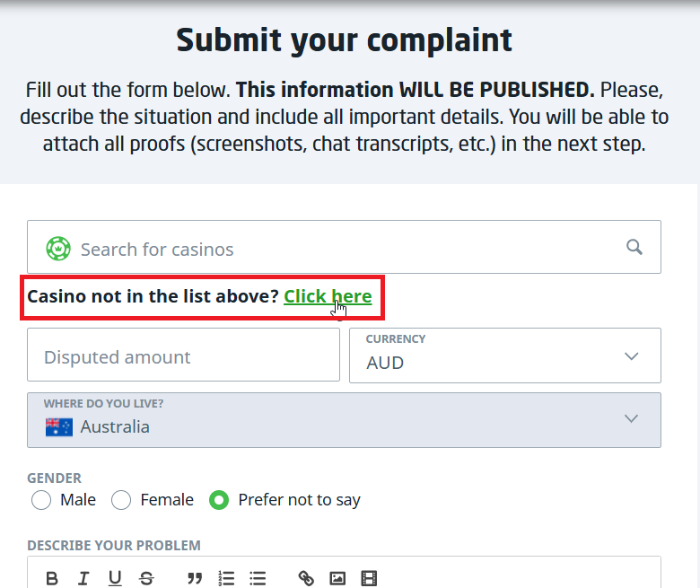This screenshot has height=588, width=700.
Task: Insert a hyperlink into the description
Action: pos(306,579)
